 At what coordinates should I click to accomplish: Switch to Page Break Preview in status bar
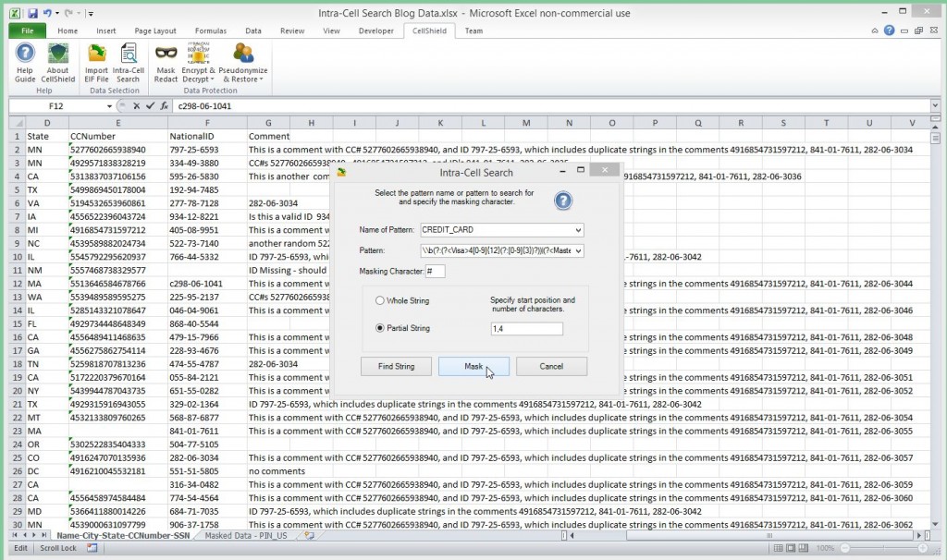[804, 548]
